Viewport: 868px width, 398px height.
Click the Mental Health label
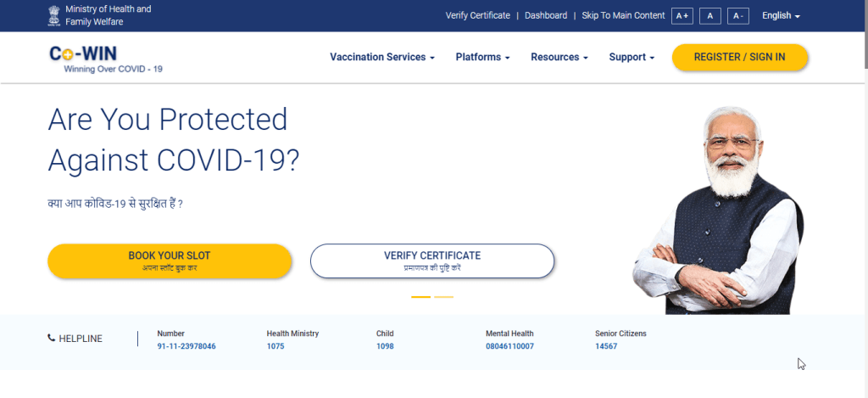(x=509, y=334)
